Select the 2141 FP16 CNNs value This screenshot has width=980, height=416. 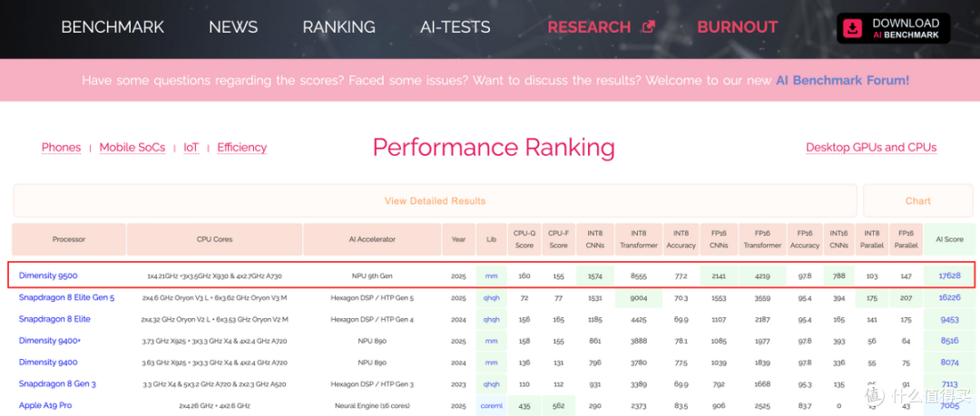[719, 276]
